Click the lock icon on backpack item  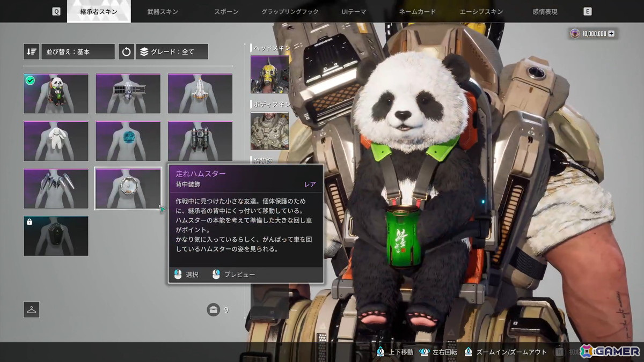(x=30, y=222)
